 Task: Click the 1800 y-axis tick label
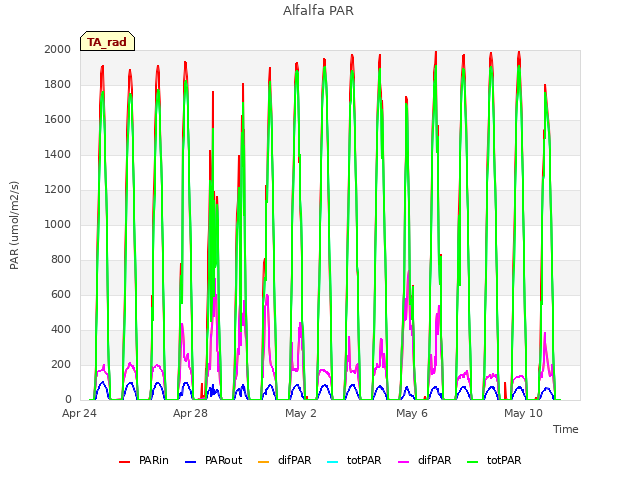pos(58,84)
